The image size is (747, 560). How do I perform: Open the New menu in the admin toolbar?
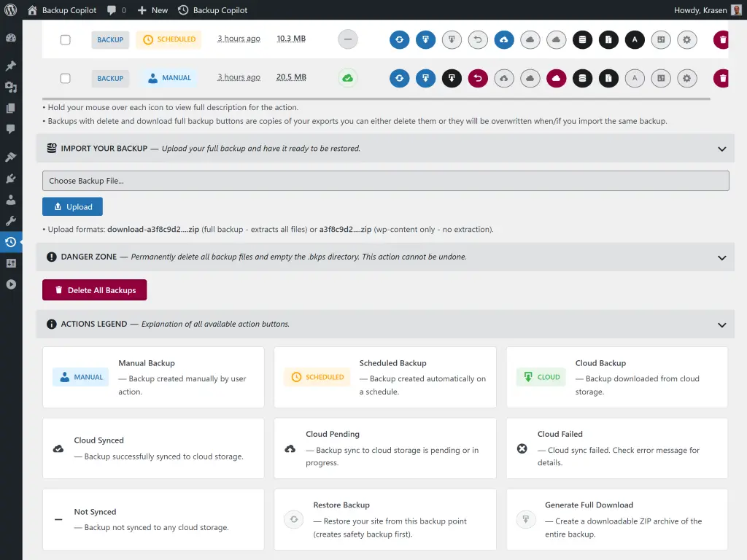click(x=152, y=10)
